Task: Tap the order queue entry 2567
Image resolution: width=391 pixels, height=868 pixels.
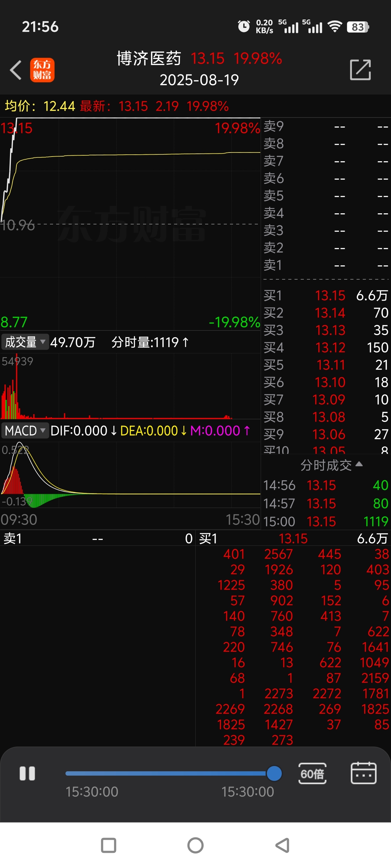Action: click(x=279, y=554)
